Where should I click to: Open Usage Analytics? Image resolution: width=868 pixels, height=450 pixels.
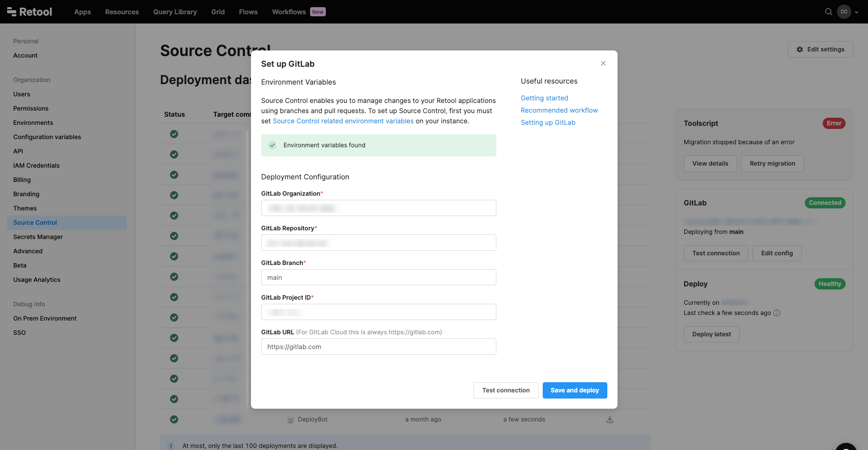(x=37, y=280)
